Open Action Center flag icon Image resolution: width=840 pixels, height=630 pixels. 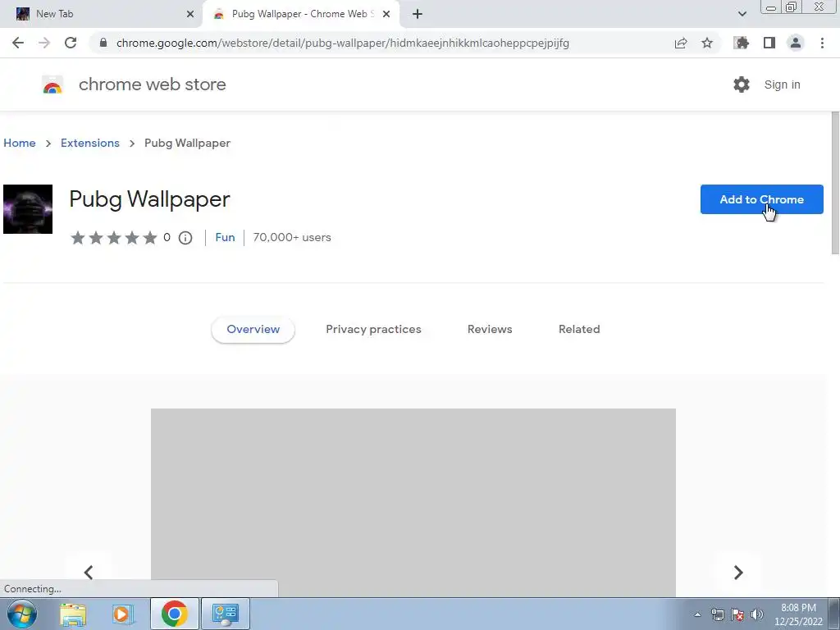coord(737,614)
